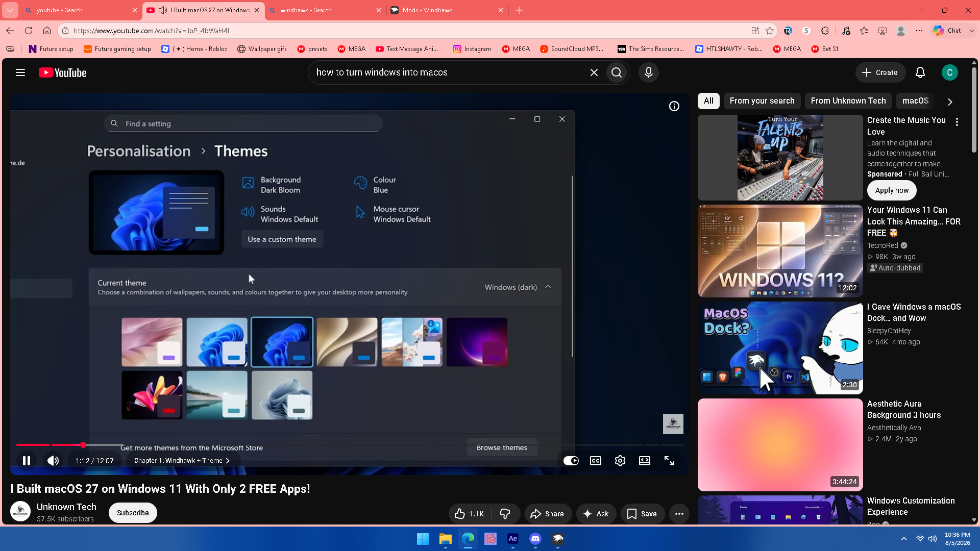Open Unknown Tech channel avatar

click(x=20, y=512)
